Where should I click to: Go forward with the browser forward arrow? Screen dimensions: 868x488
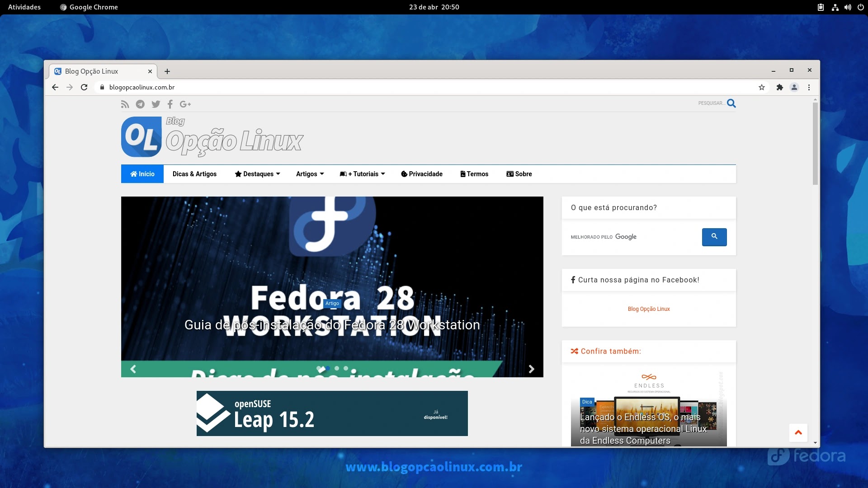point(70,87)
